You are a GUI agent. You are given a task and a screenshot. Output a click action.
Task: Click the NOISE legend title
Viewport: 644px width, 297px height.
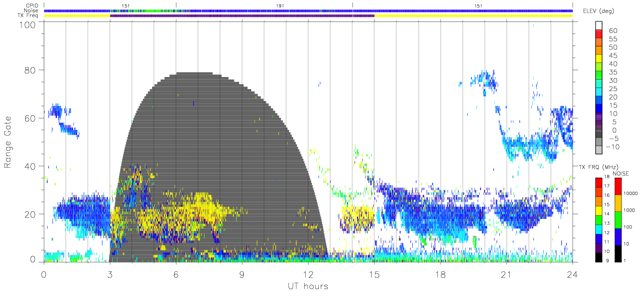621,173
